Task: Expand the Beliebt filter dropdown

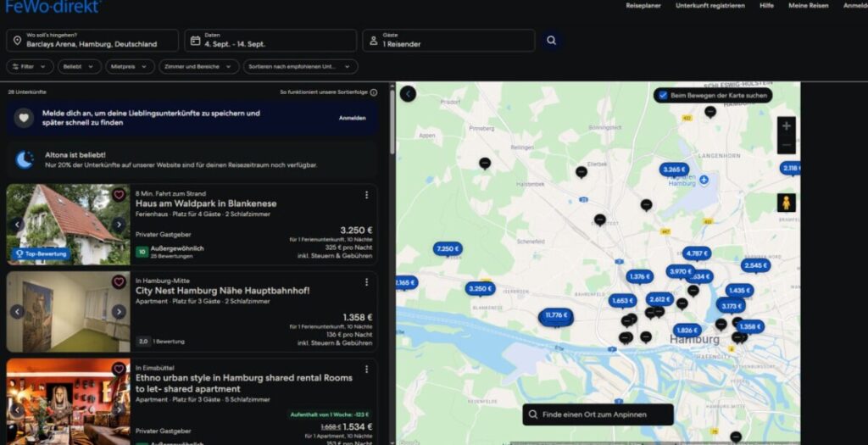Action: tap(80, 66)
